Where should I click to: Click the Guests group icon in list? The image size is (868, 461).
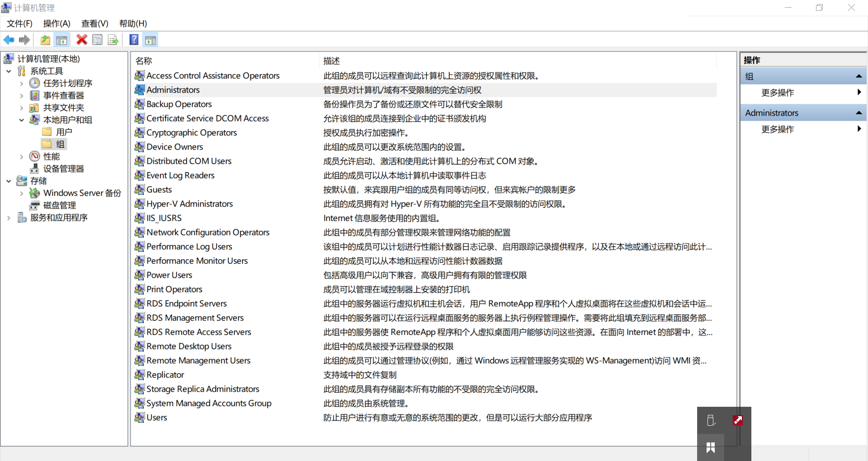[x=140, y=189]
